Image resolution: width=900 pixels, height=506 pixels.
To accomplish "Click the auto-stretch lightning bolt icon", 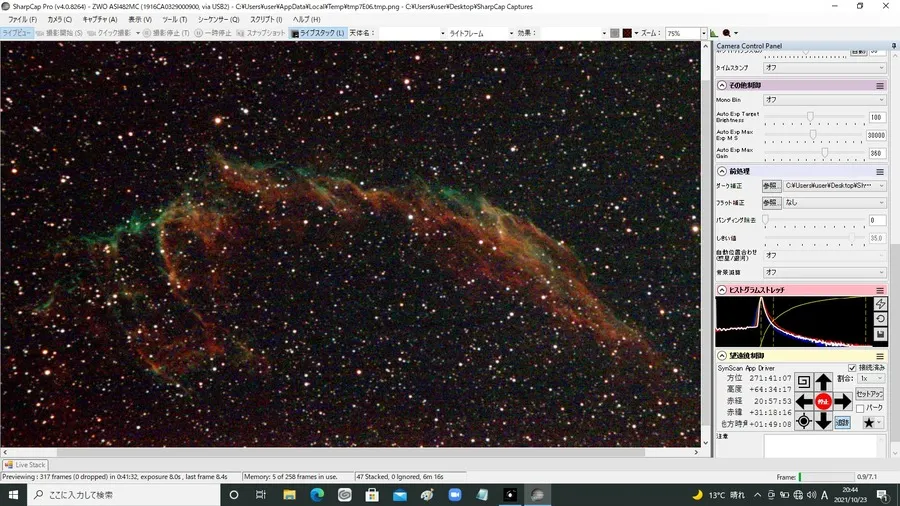I will pos(880,304).
